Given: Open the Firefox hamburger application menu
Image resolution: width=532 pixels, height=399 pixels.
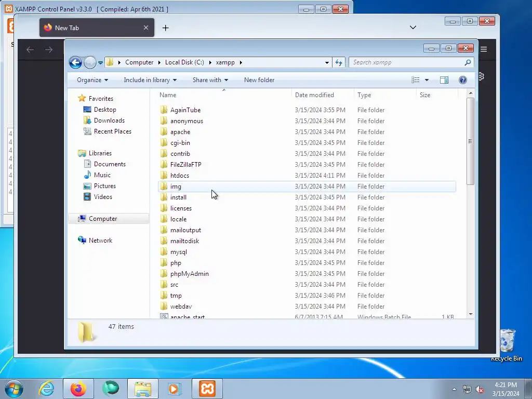Looking at the screenshot, I should pyautogui.click(x=484, y=49).
